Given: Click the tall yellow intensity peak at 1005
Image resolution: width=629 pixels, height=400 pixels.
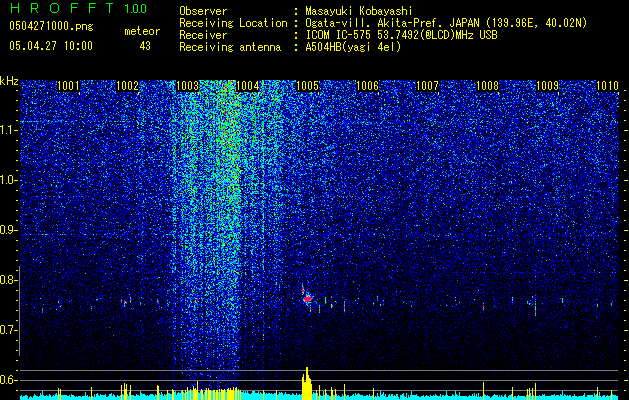Looking at the screenshot, I should [306, 383].
